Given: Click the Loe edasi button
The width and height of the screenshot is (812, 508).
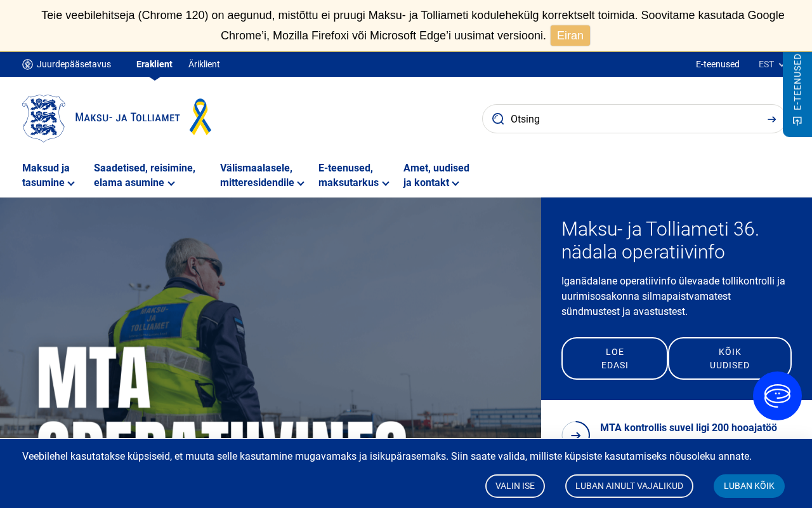Looking at the screenshot, I should [x=615, y=359].
